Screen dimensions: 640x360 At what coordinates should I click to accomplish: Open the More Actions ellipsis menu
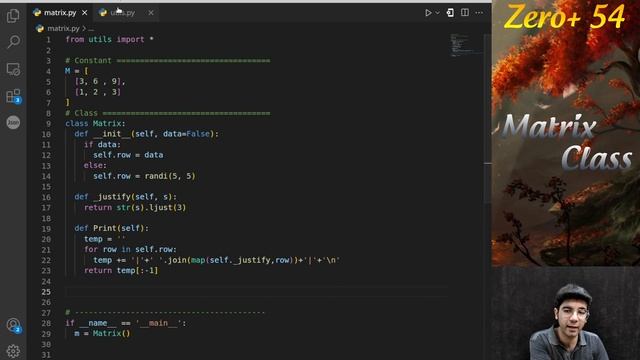[x=479, y=13]
